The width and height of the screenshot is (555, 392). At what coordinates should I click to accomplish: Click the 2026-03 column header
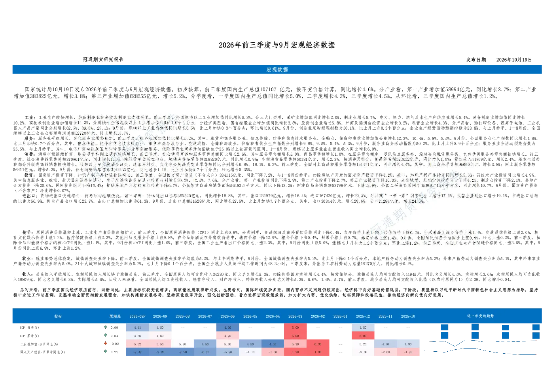[x=295, y=316]
